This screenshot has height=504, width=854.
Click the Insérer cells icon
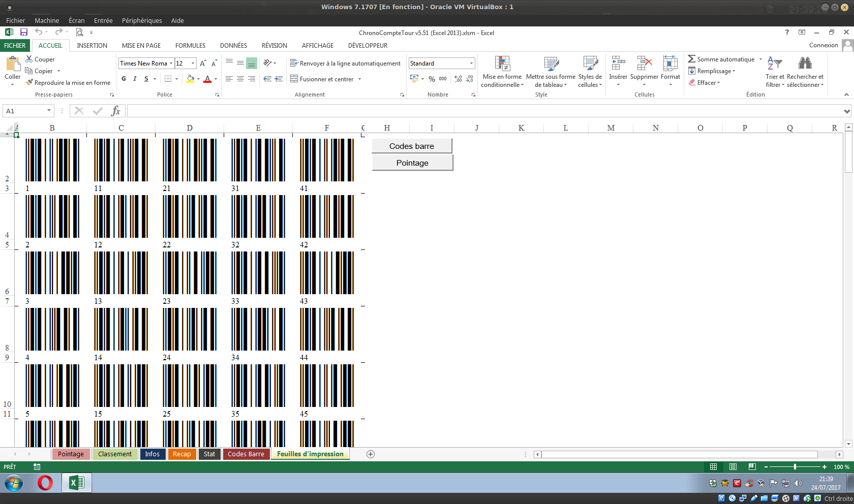(618, 64)
